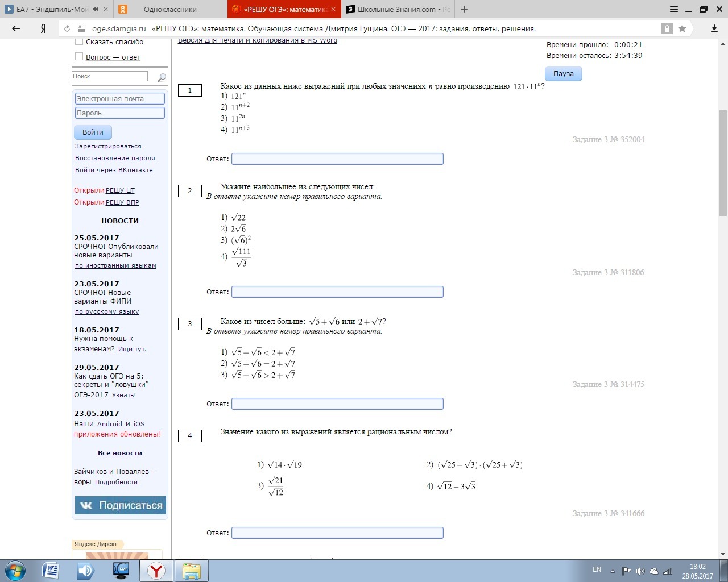The height and width of the screenshot is (582, 728).
Task: Open the downloads arrow icon
Action: click(x=714, y=28)
